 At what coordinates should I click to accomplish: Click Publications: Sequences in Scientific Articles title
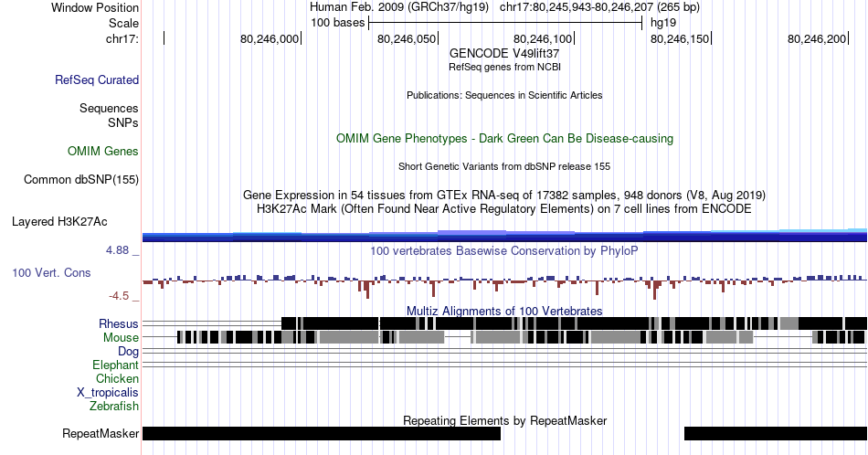(x=504, y=95)
